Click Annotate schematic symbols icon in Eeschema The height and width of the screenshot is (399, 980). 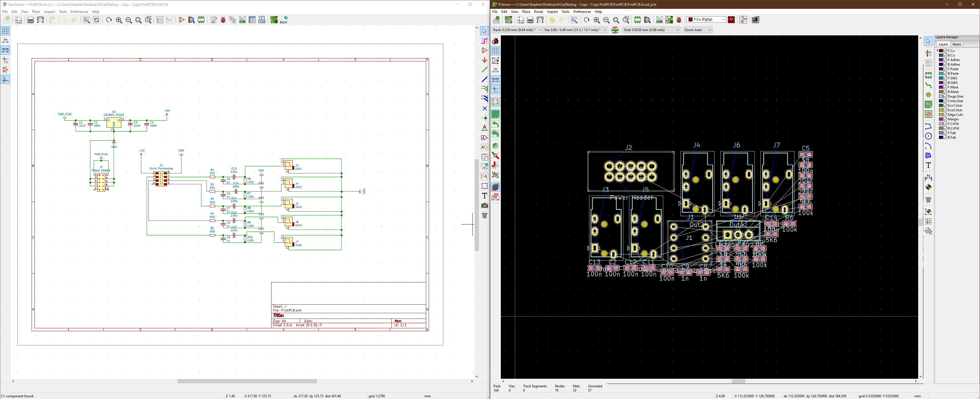tap(213, 20)
